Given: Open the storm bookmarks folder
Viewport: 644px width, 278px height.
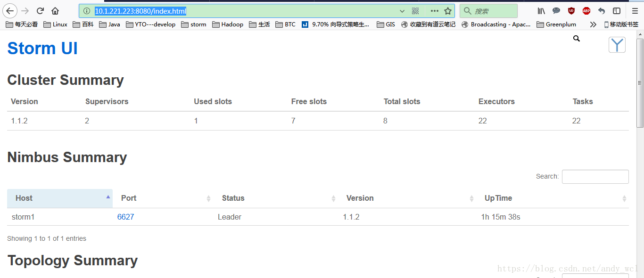Looking at the screenshot, I should pos(194,25).
